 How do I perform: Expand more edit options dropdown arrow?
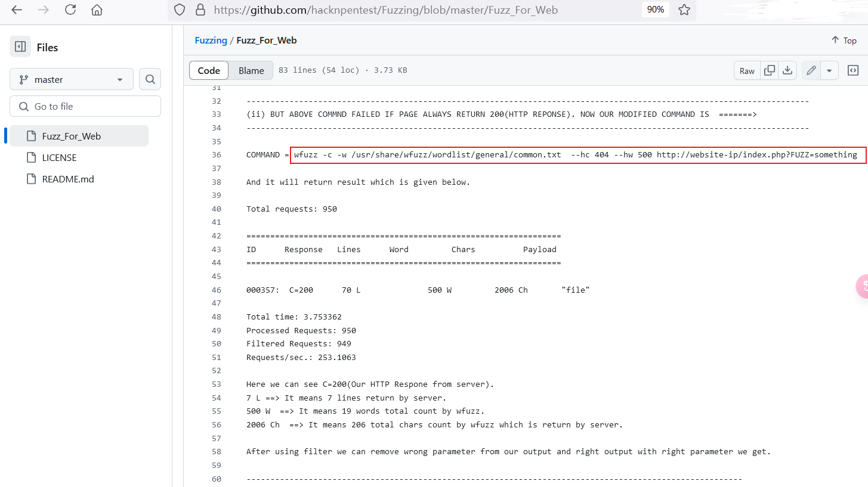(829, 70)
